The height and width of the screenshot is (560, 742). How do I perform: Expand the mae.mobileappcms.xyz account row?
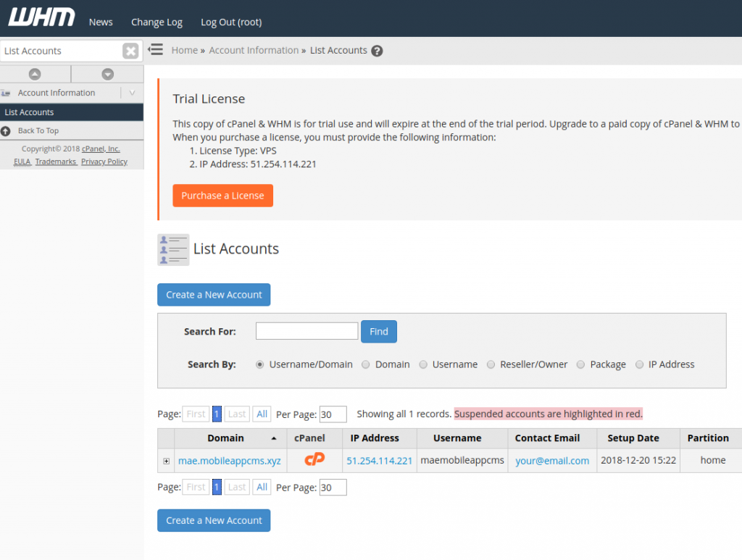click(166, 461)
